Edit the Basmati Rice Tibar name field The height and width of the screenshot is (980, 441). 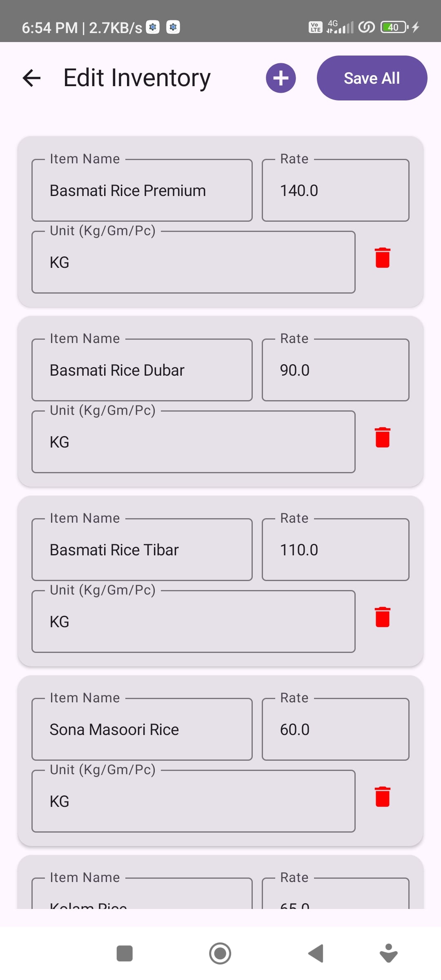(142, 550)
